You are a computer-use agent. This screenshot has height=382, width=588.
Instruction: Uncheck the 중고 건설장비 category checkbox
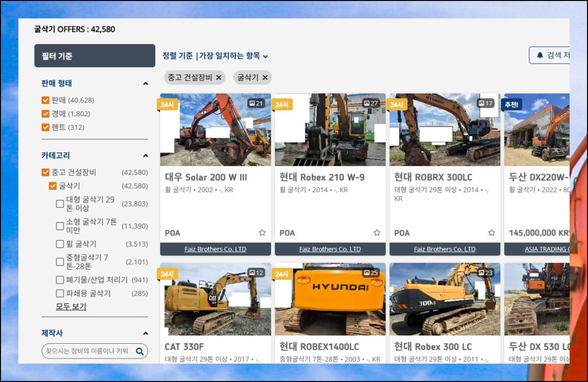pyautogui.click(x=46, y=173)
